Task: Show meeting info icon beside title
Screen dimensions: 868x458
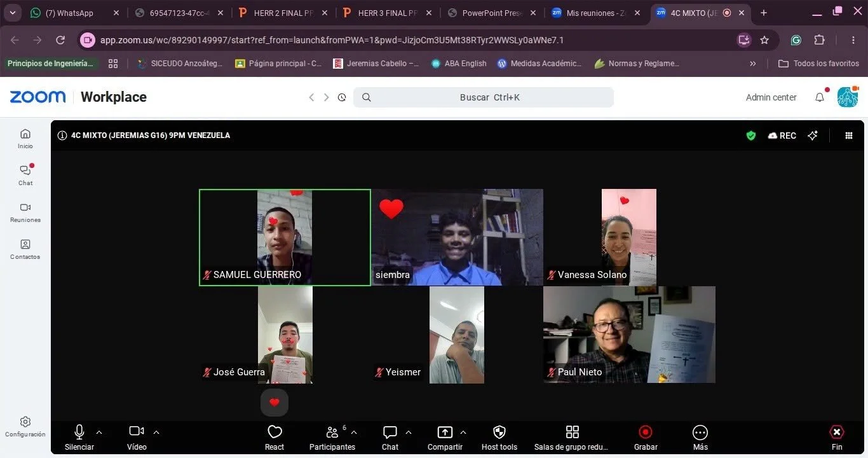Action: [62, 135]
